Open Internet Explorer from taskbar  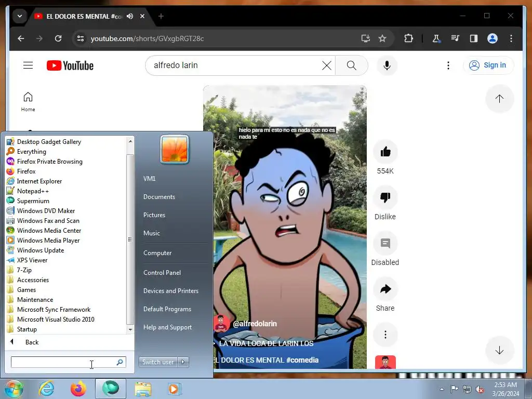click(x=46, y=389)
